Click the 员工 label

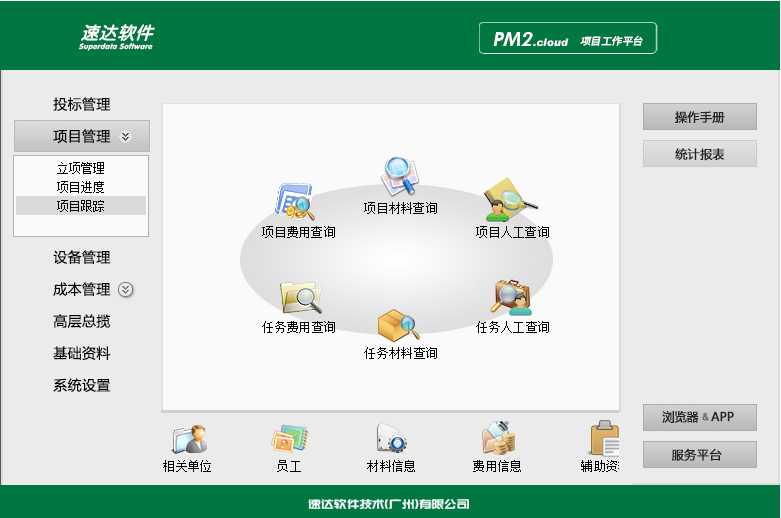pos(289,466)
